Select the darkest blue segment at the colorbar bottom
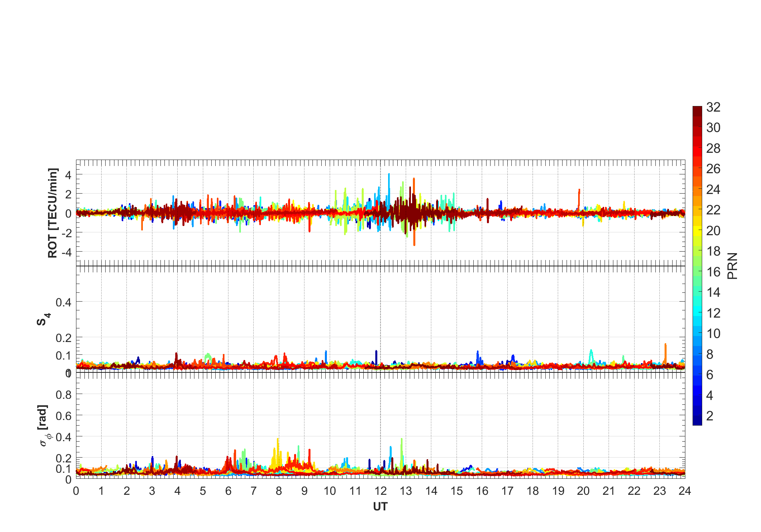Image resolution: width=761 pixels, height=532 pixels. click(x=697, y=420)
